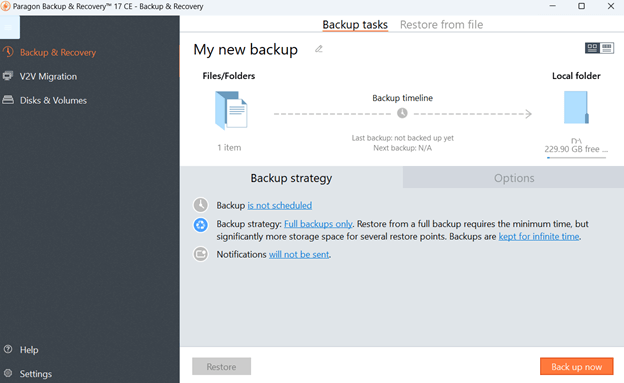
Task: Open Help in the sidebar
Action: click(x=29, y=350)
